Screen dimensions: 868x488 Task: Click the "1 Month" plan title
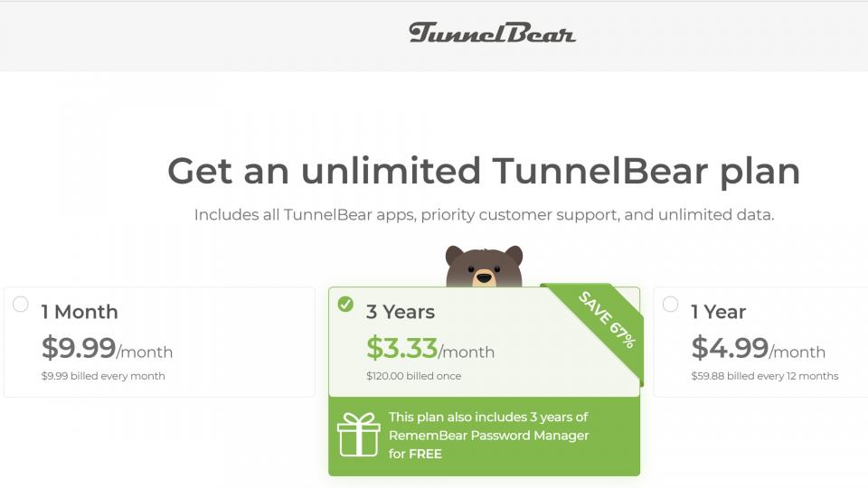80,312
